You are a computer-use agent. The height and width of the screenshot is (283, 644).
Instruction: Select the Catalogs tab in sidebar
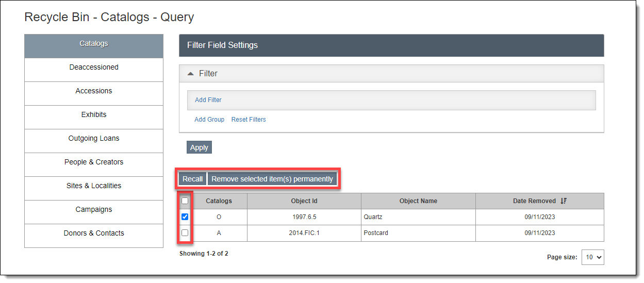(94, 44)
